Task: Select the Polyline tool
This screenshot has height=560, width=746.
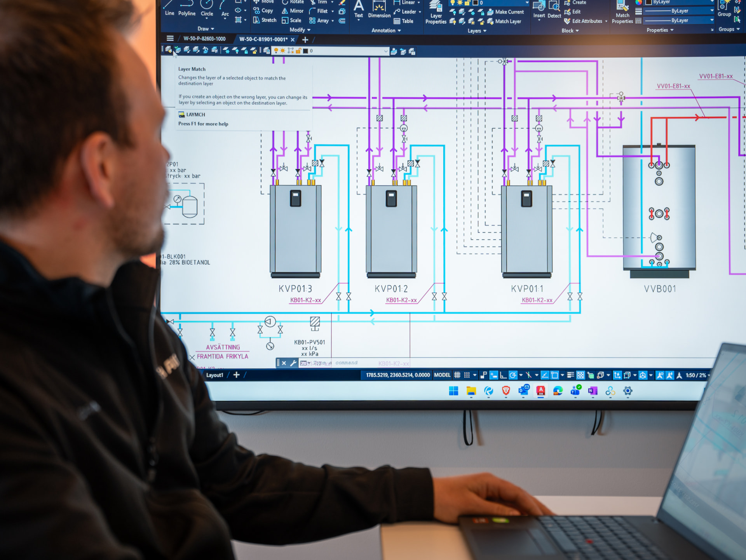Action: (187, 9)
